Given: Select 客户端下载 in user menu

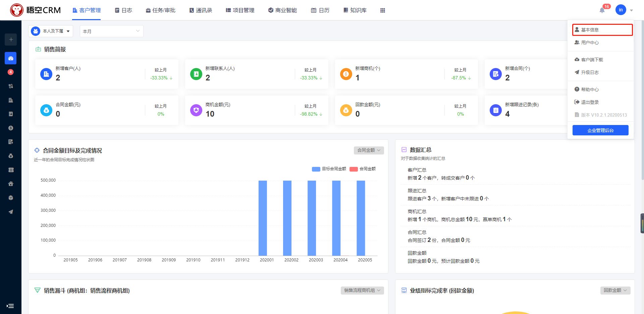Looking at the screenshot, I should click(600, 60).
